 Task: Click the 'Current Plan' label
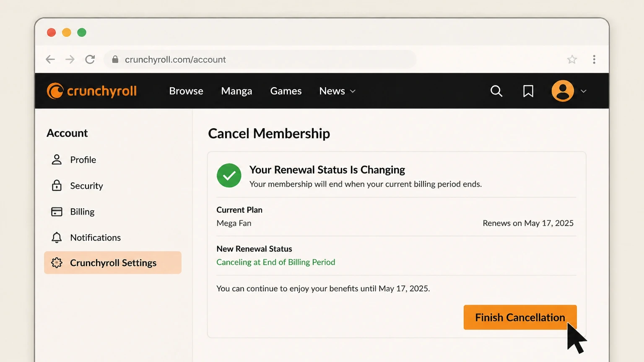[239, 210]
